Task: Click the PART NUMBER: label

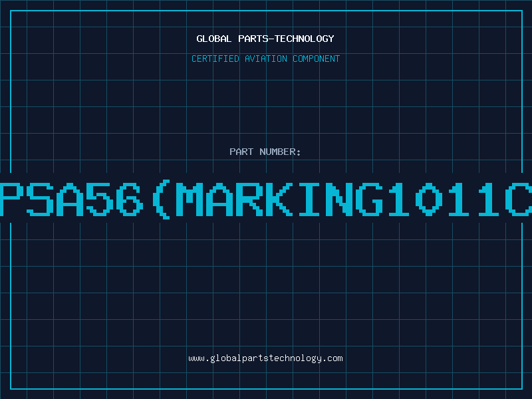Action: click(265, 152)
